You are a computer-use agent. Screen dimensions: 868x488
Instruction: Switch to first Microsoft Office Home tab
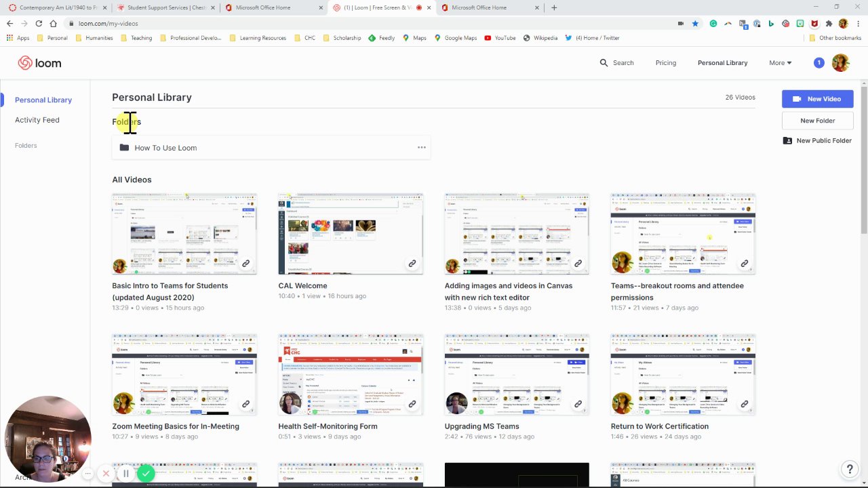point(273,7)
